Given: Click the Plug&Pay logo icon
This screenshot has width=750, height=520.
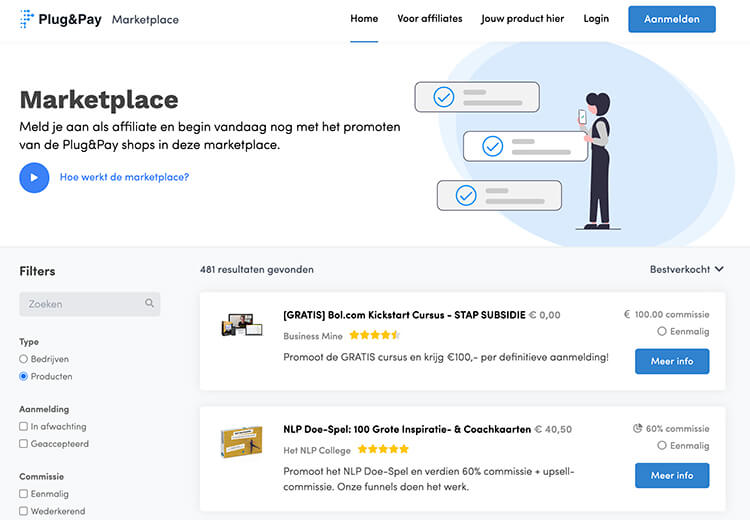Looking at the screenshot, I should click(26, 19).
